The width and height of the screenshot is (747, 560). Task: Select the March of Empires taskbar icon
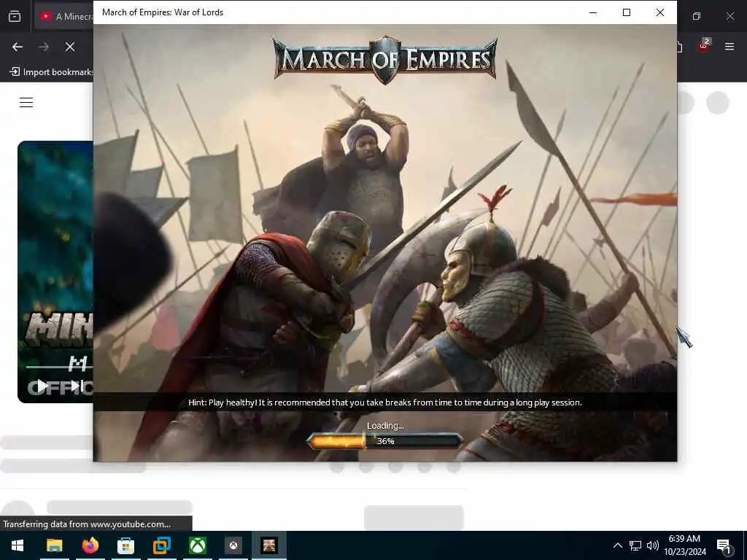click(x=269, y=545)
